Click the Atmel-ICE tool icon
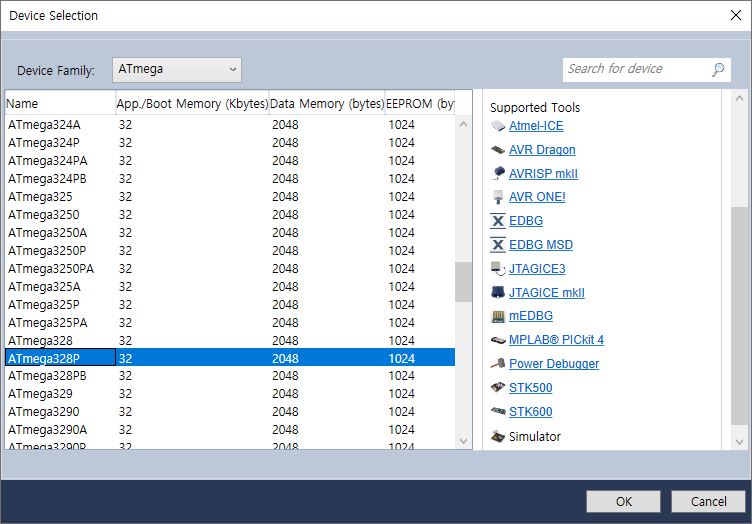Viewport: 752px width, 524px height. point(498,126)
